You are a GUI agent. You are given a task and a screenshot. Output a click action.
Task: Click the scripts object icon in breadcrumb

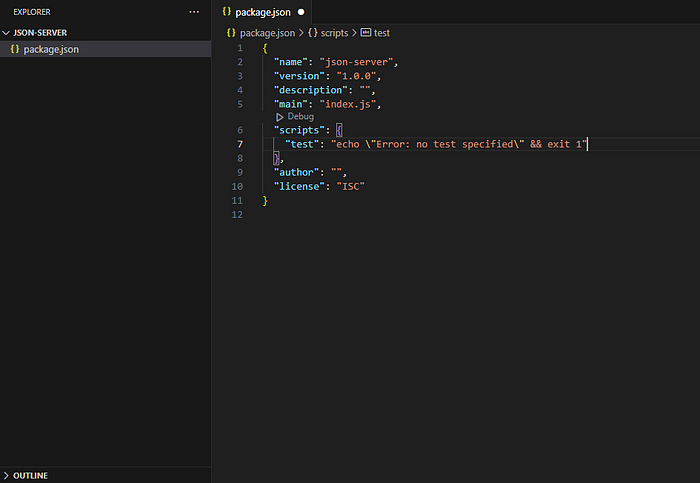(313, 33)
